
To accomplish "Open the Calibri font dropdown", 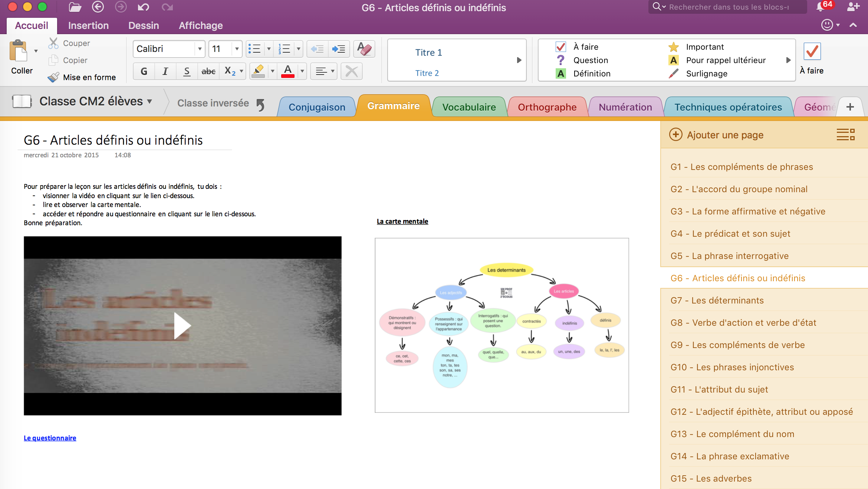I will [200, 49].
